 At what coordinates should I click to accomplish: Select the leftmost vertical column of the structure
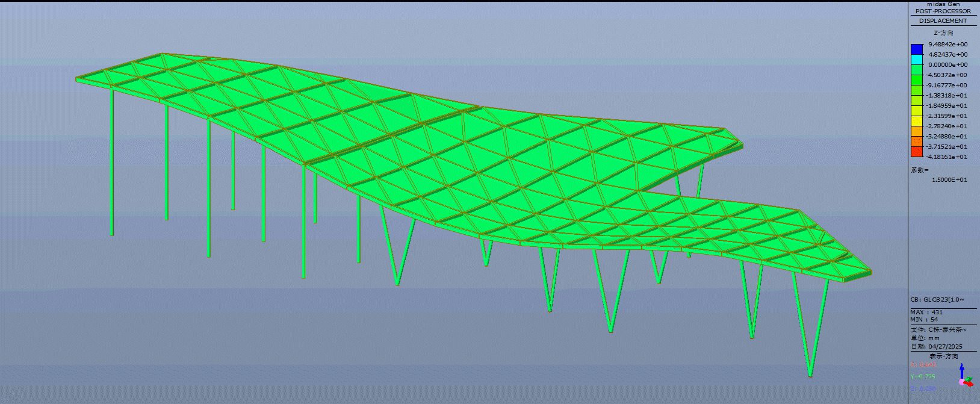point(112,163)
